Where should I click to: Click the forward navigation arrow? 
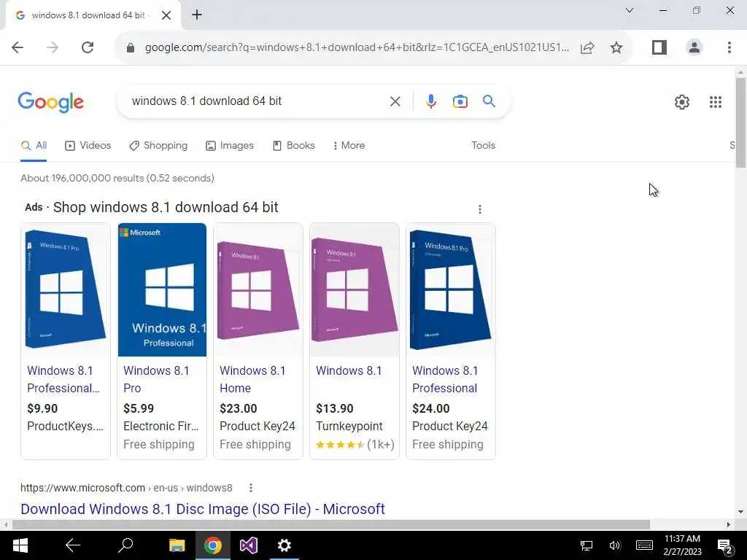tap(53, 47)
